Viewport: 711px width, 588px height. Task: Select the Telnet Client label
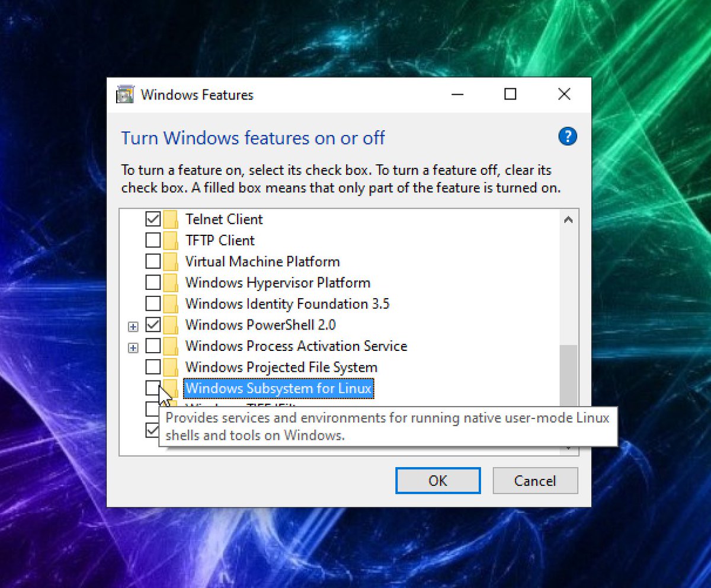coord(224,219)
